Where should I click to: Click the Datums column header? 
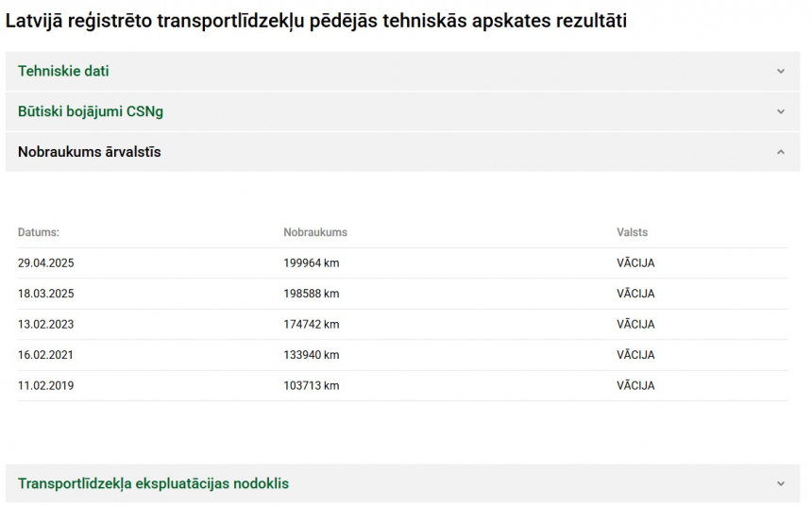(x=39, y=232)
